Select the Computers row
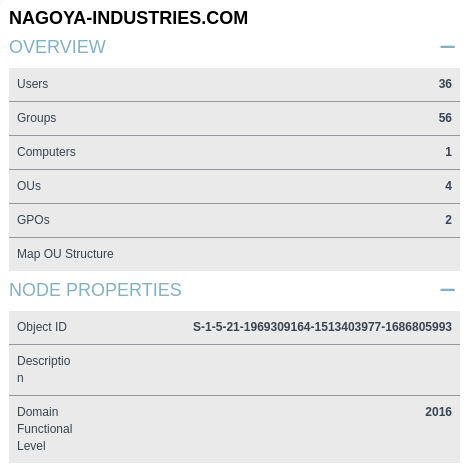 (234, 152)
